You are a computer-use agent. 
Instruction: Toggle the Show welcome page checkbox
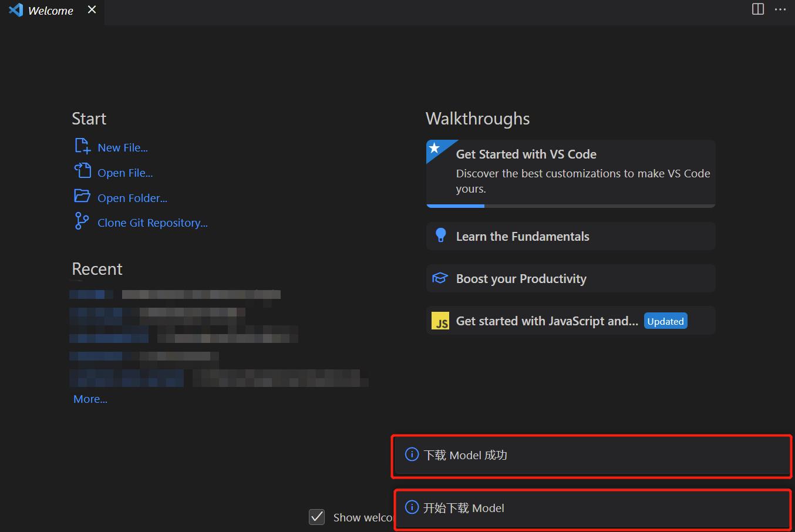317,517
